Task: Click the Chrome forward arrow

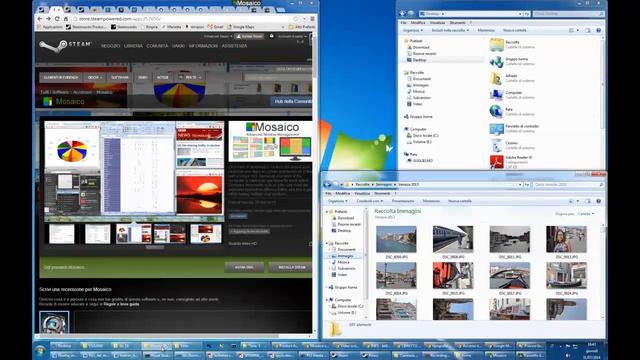Action: click(48, 19)
